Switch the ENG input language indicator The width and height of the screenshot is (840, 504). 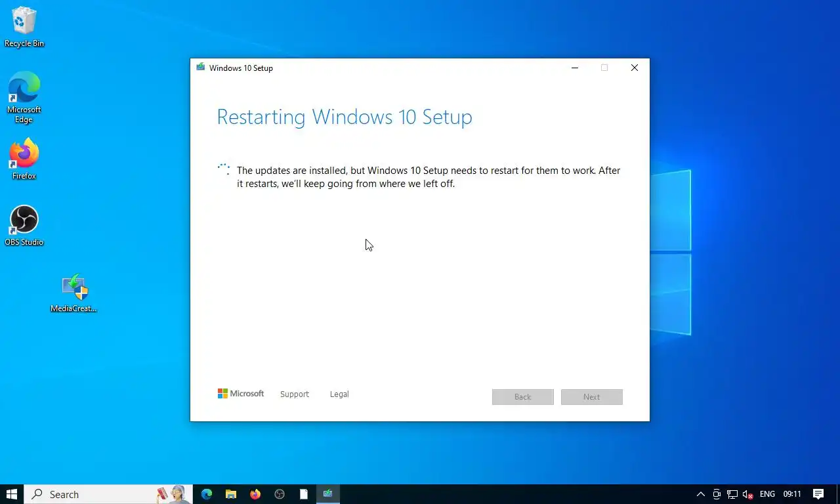pyautogui.click(x=767, y=494)
